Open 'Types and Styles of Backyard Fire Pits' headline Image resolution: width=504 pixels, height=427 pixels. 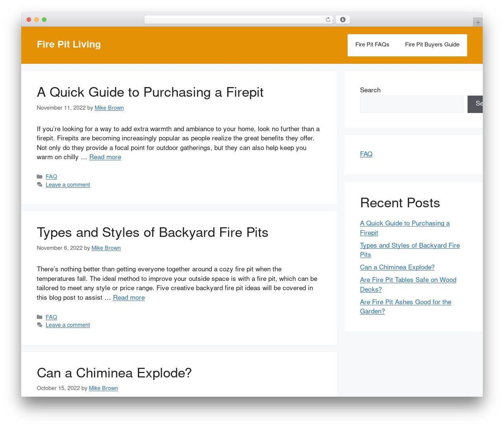tap(152, 232)
